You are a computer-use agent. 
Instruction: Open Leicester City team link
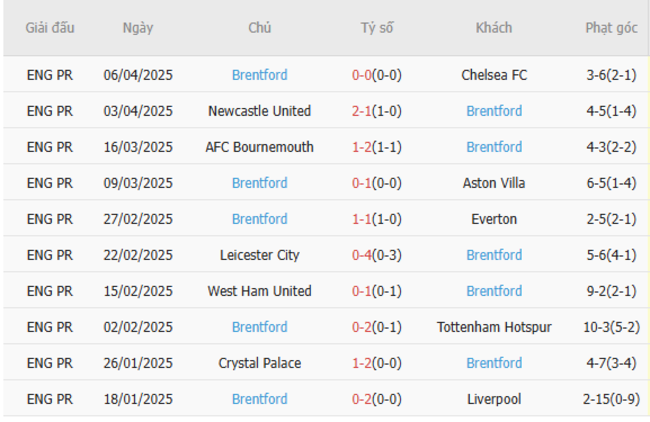click(x=259, y=255)
